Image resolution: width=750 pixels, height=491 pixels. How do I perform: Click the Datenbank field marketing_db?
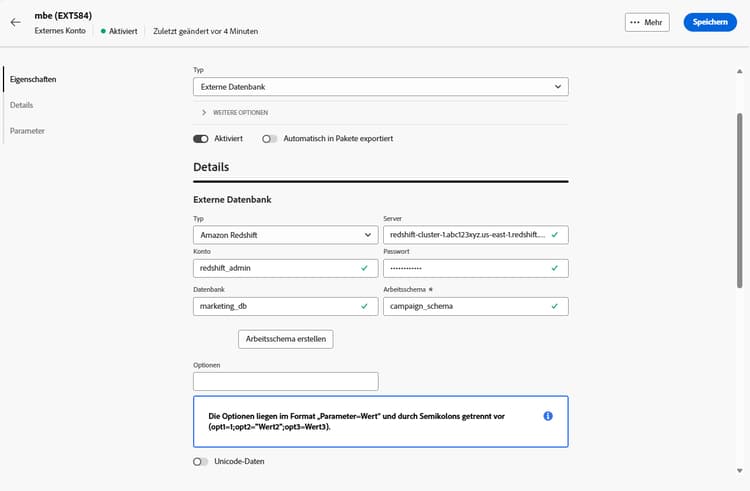tap(286, 306)
